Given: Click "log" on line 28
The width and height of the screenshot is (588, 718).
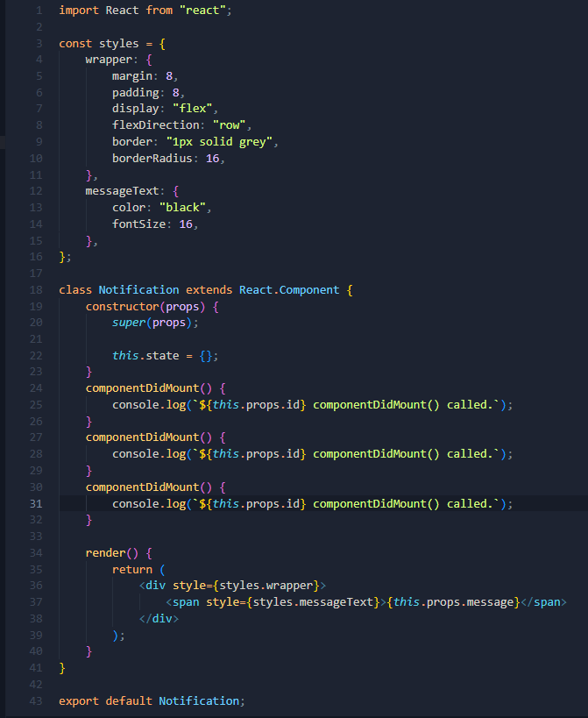Looking at the screenshot, I should click(176, 454).
